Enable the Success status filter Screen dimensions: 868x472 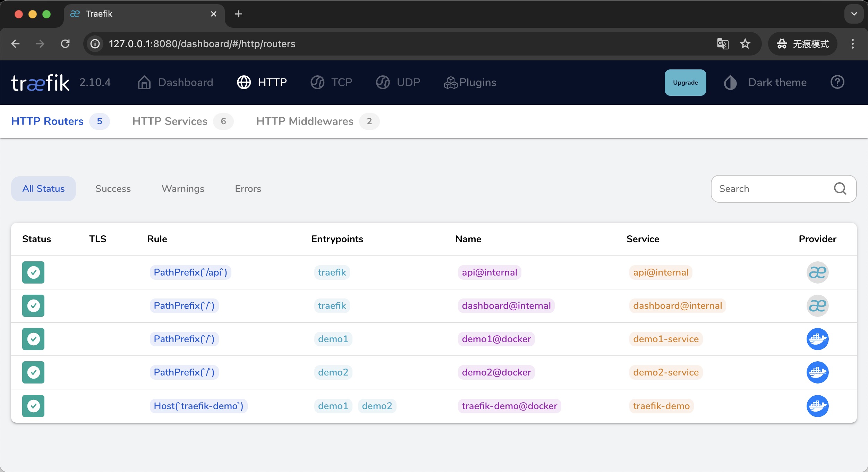click(x=113, y=188)
